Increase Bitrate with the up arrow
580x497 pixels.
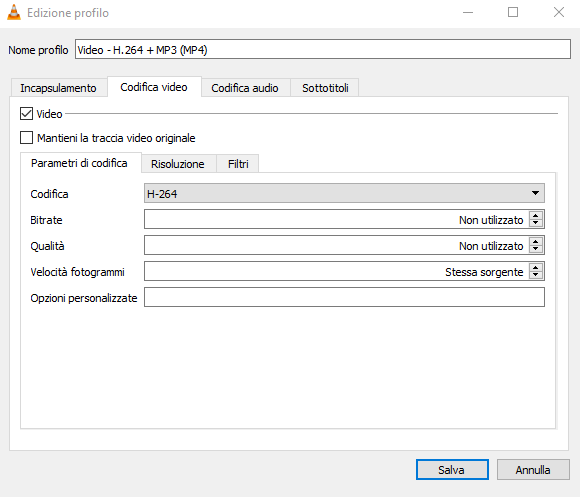(x=536, y=215)
